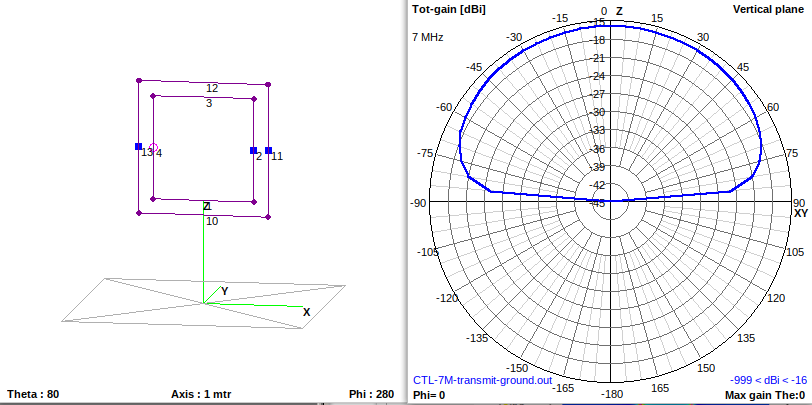Click the -999 < dBi < -16 range text

click(x=767, y=380)
